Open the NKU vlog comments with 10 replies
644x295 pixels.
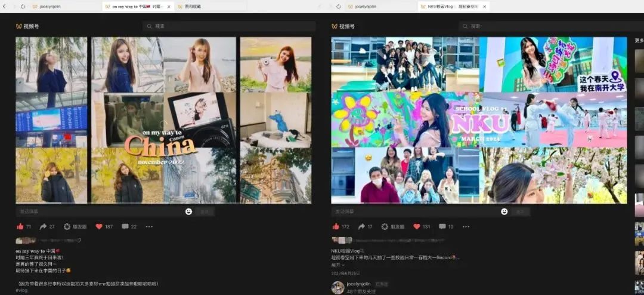pyautogui.click(x=442, y=226)
